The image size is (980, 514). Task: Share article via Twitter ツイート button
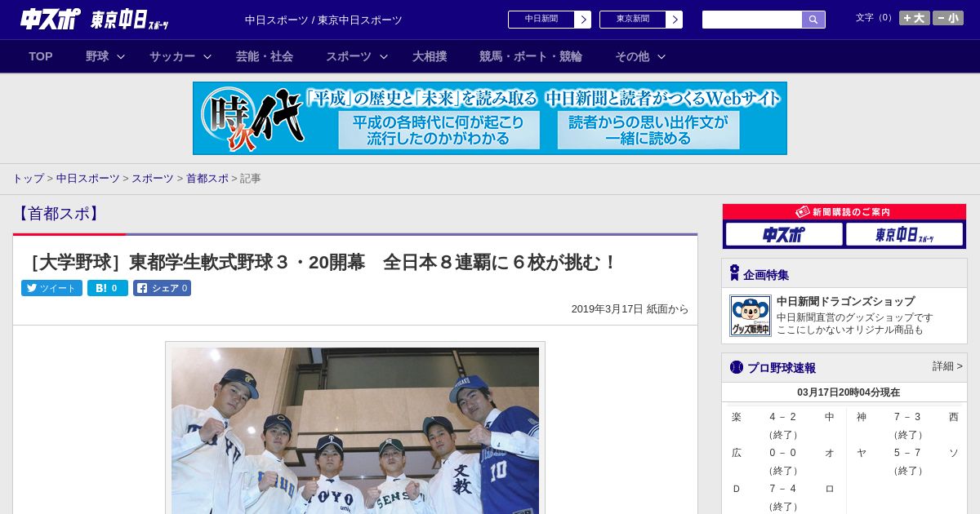51,288
